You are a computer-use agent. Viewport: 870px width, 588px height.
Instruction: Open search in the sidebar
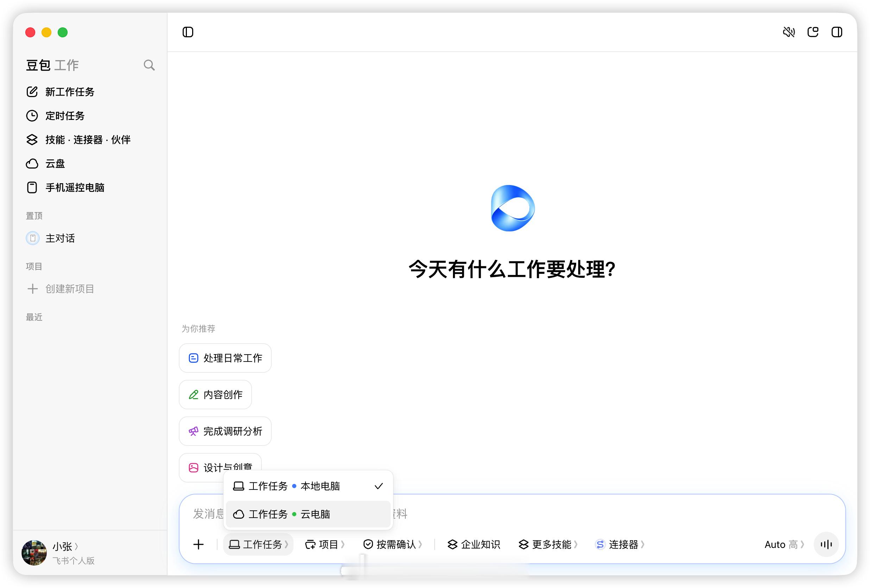click(149, 65)
